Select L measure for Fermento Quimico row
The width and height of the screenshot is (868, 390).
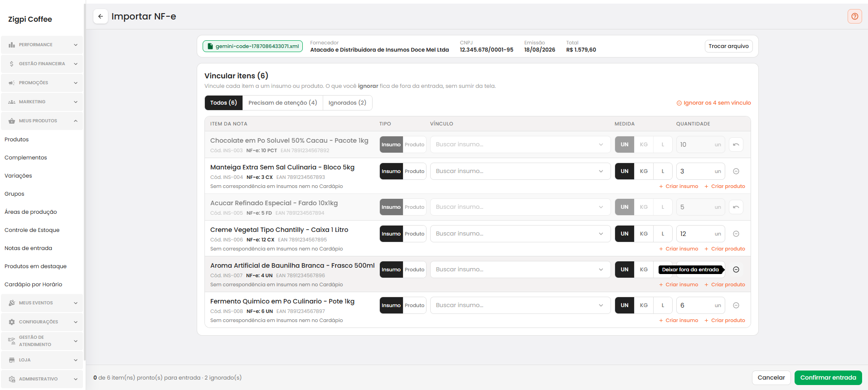pos(663,305)
